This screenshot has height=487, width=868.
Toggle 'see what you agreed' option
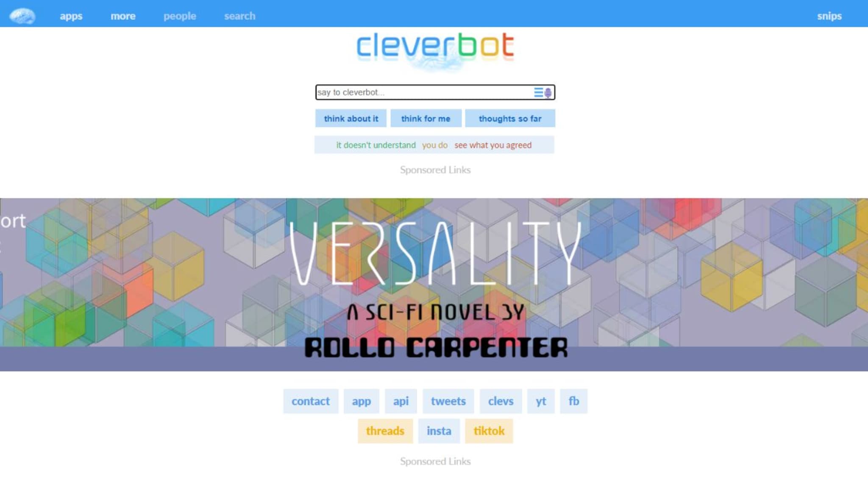(x=492, y=145)
